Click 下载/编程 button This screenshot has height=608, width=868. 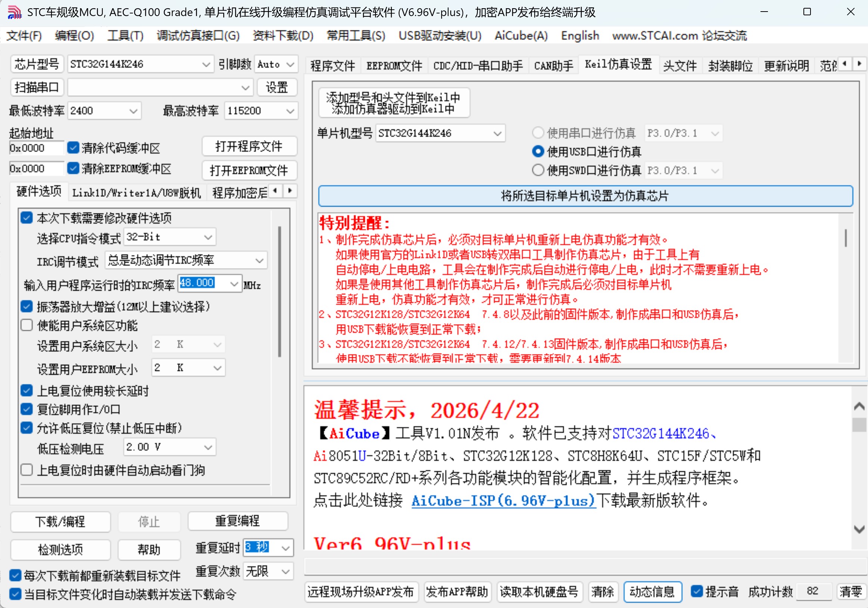(x=60, y=521)
